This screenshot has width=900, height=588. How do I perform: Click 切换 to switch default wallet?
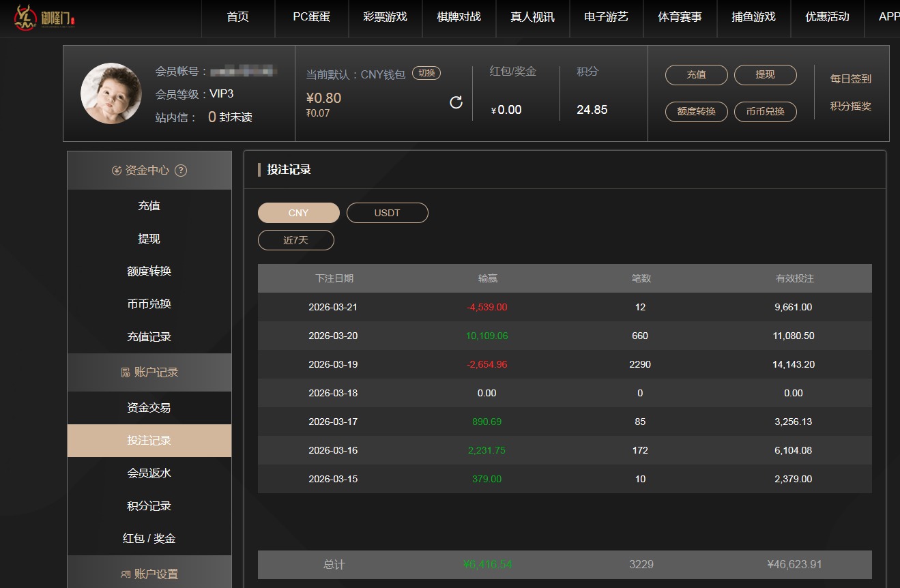coord(426,72)
